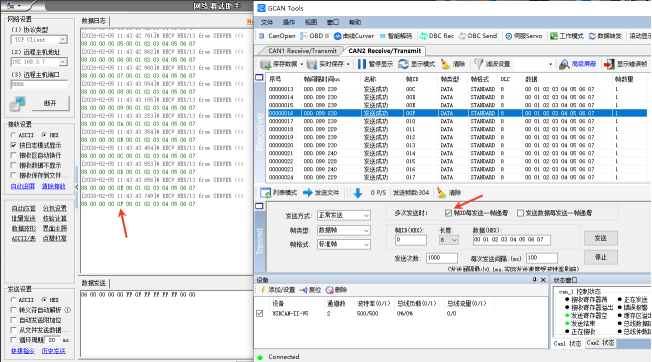Screen dimensions: 652x362
Task: Click the save data disk icon
Action: [x=265, y=64]
